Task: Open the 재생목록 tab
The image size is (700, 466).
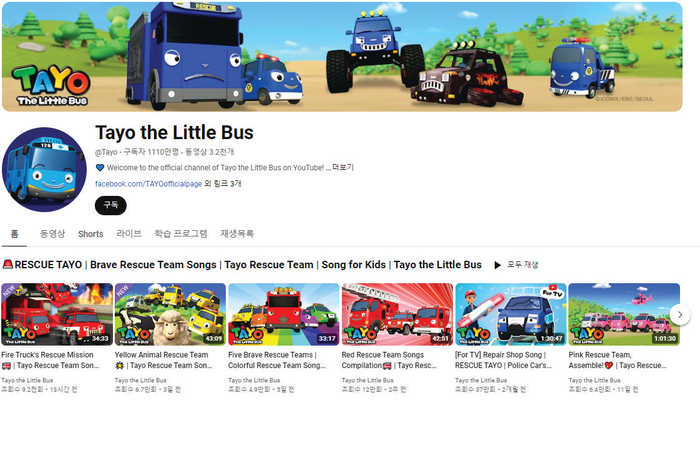Action: [237, 233]
